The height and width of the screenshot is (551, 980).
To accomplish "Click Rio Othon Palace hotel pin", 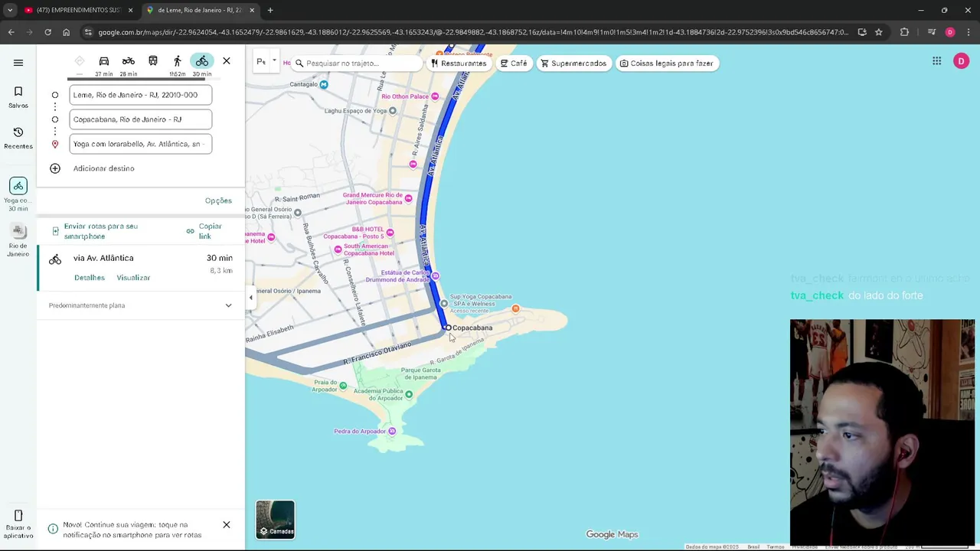I will pyautogui.click(x=435, y=96).
